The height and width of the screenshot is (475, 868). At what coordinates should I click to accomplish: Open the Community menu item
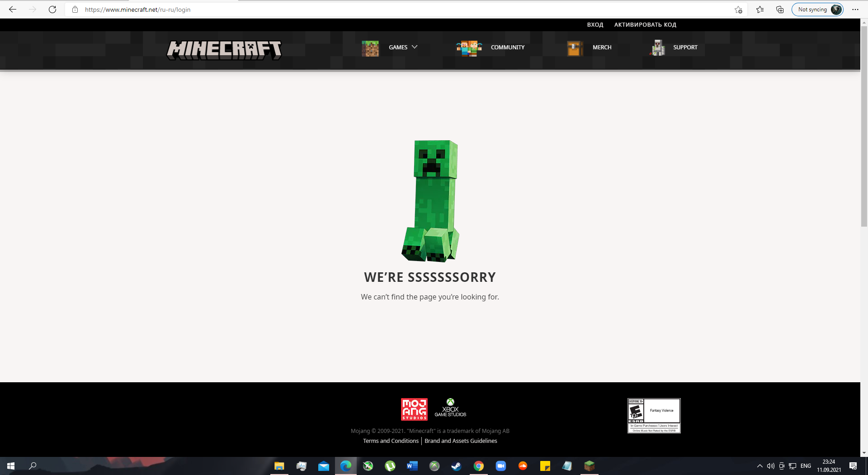508,47
